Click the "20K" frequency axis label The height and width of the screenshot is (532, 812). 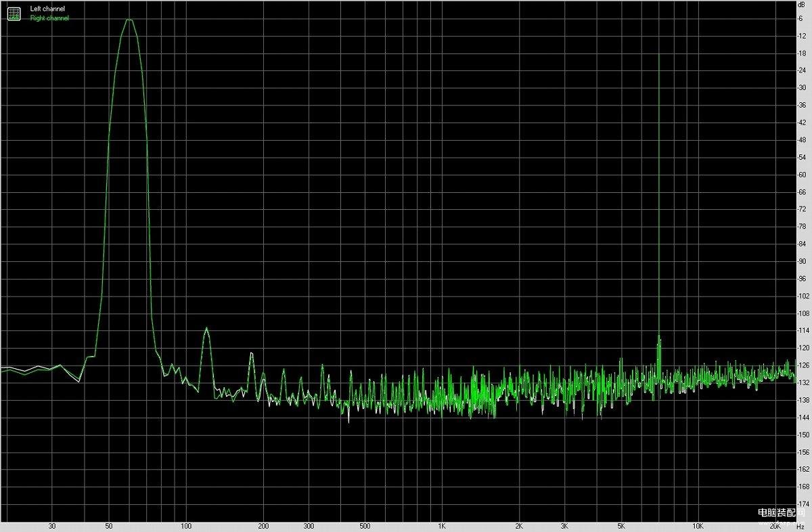pyautogui.click(x=775, y=526)
